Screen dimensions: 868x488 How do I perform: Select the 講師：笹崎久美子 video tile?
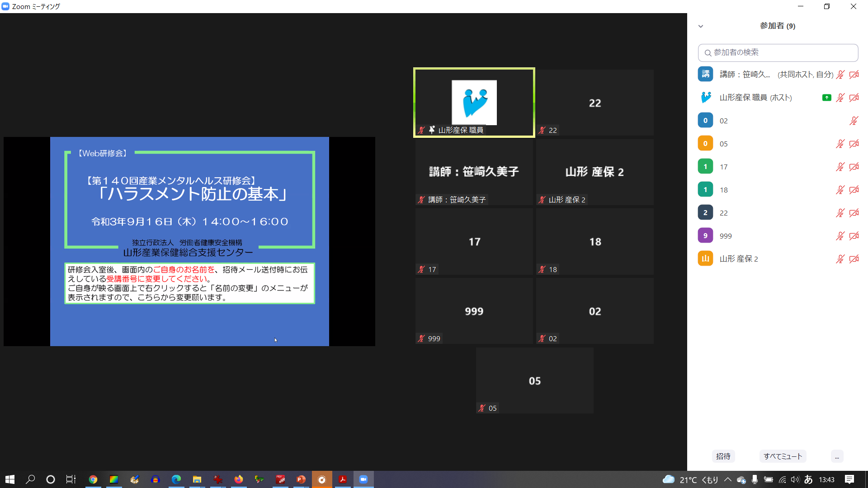point(474,172)
